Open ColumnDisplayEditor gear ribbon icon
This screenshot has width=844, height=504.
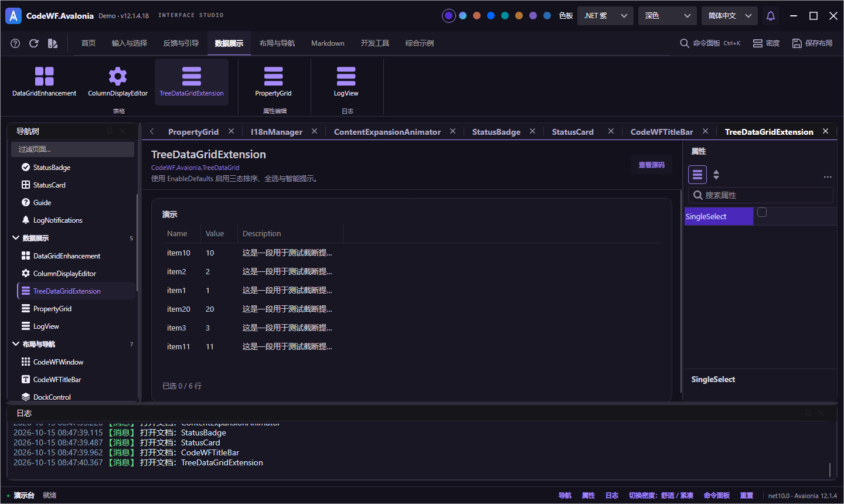[118, 82]
